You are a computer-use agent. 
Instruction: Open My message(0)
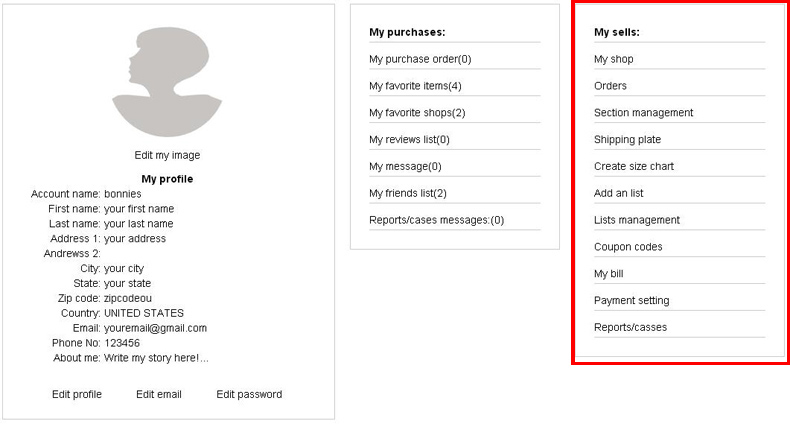pyautogui.click(x=405, y=166)
